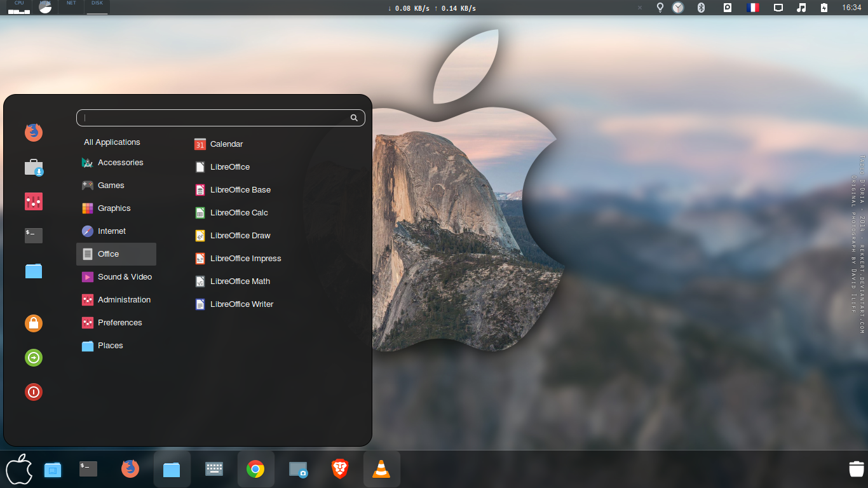Open Firefox from the bottom panel

(130, 469)
